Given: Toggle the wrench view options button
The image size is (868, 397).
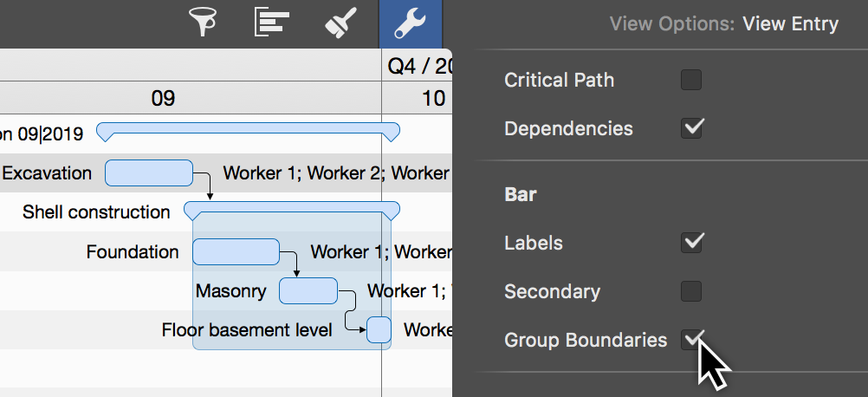Looking at the screenshot, I should pos(410,23).
